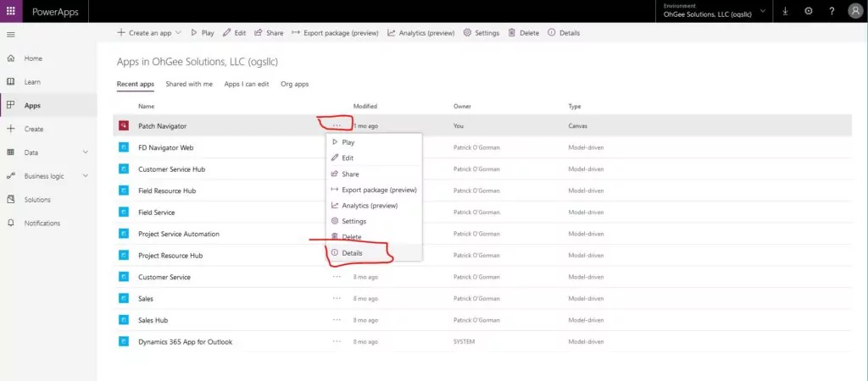The width and height of the screenshot is (868, 381).
Task: Collapse the left navigation hamburger menu
Action: [x=10, y=34]
